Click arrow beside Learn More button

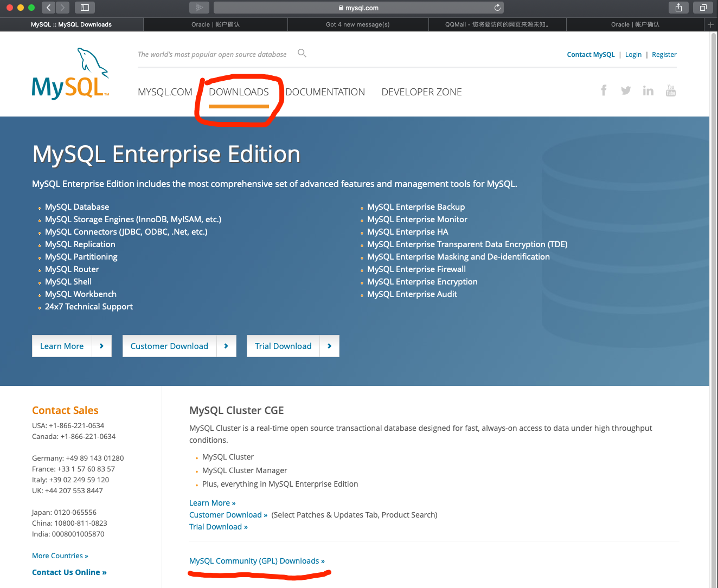point(101,346)
